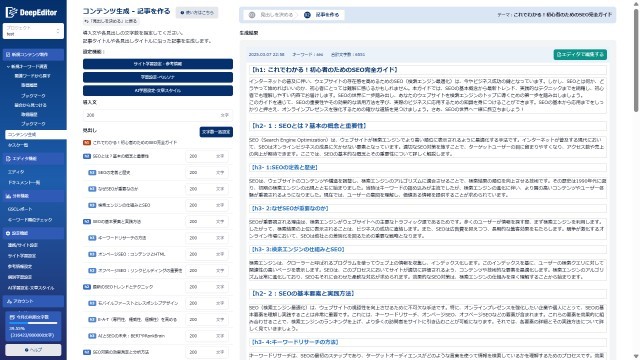Click the blue AI学習設定-文章スタイル button
640x360 pixels.
[158, 90]
